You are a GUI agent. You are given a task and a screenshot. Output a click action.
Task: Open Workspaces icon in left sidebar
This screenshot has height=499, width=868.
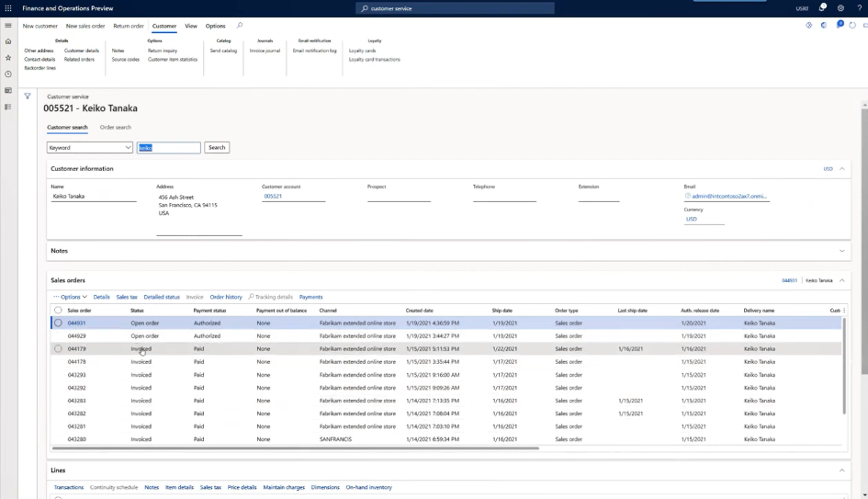(8, 90)
